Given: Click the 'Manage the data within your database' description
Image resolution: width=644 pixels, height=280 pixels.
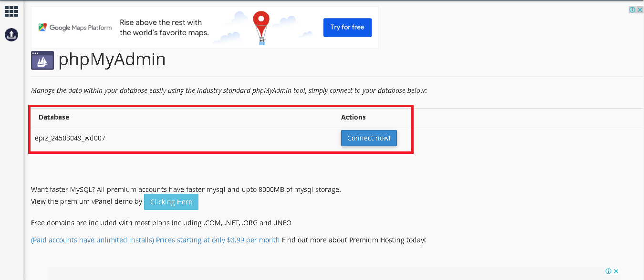Looking at the screenshot, I should pyautogui.click(x=229, y=90).
